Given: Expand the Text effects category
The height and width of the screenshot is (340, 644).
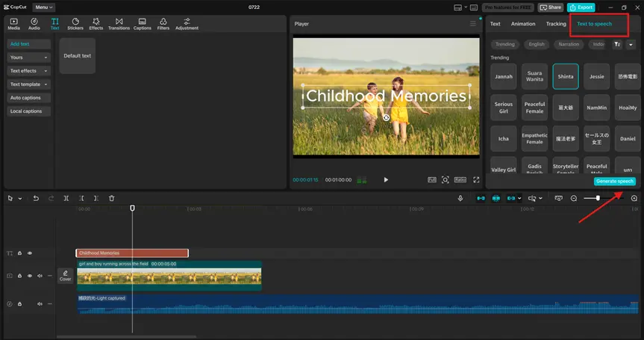Looking at the screenshot, I should pos(28,71).
